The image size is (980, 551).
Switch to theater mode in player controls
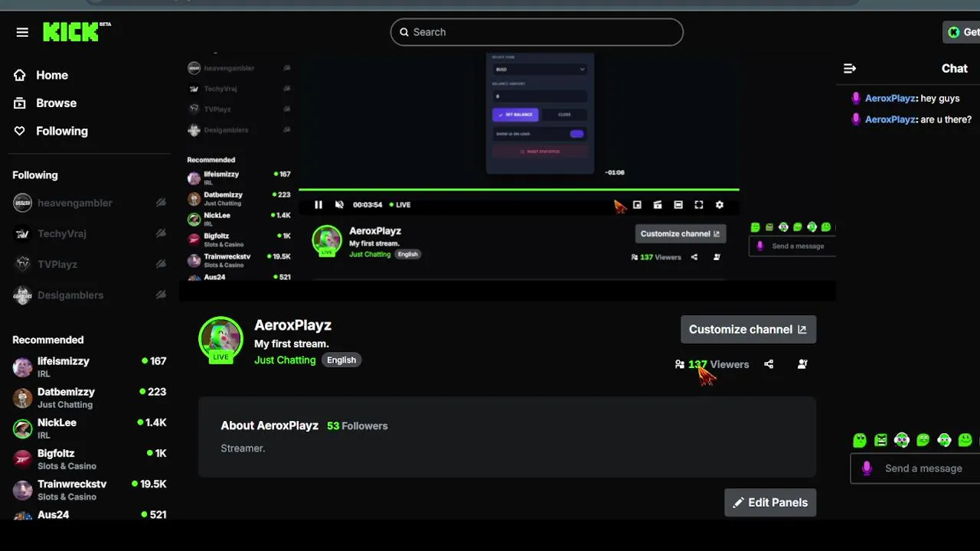tap(678, 204)
